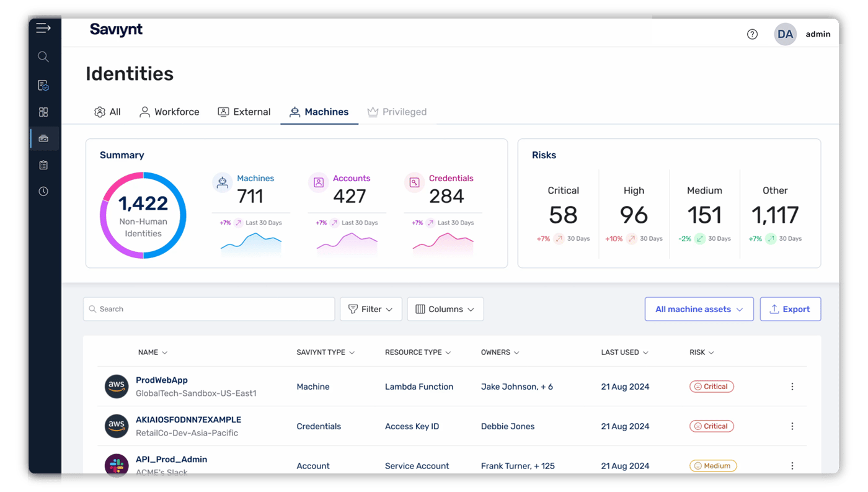Open the sidebar clipboard tasks icon
The image size is (868, 492).
click(43, 165)
